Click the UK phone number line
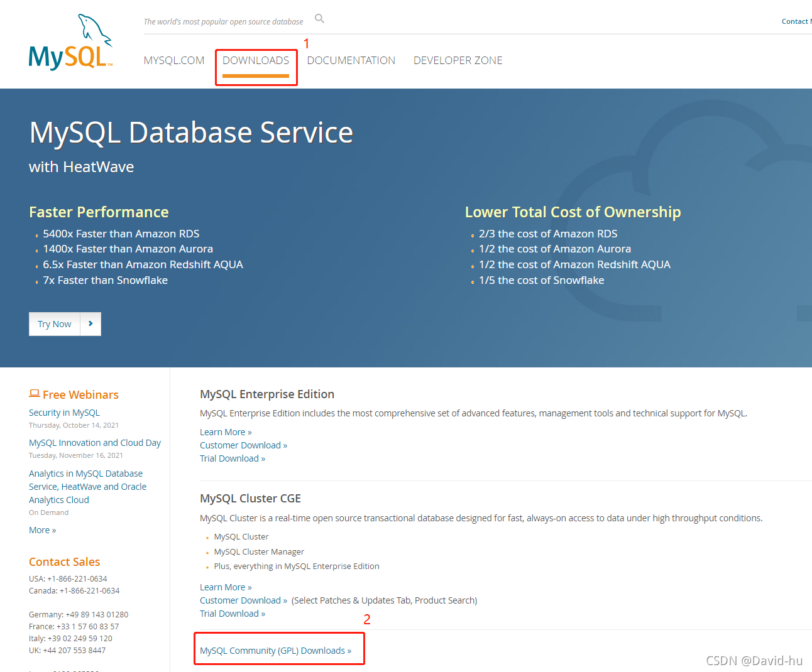Image resolution: width=812 pixels, height=672 pixels. coord(67,650)
